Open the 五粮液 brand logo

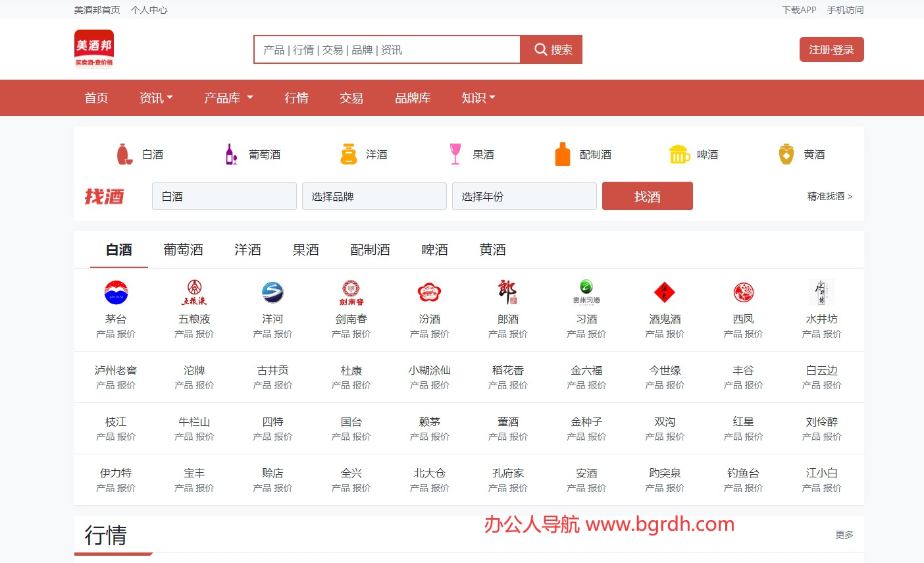pyautogui.click(x=194, y=292)
